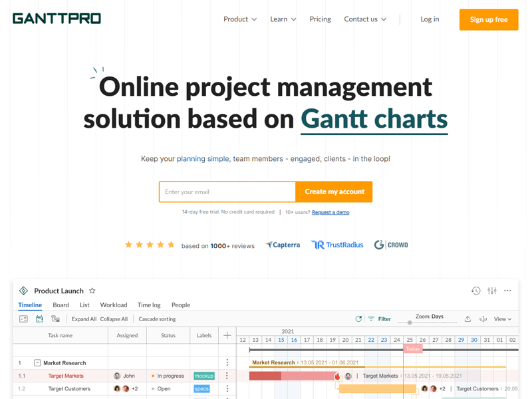Click the task checklist toolbar icon
Viewport: 532px width, 399px height.
point(23,319)
